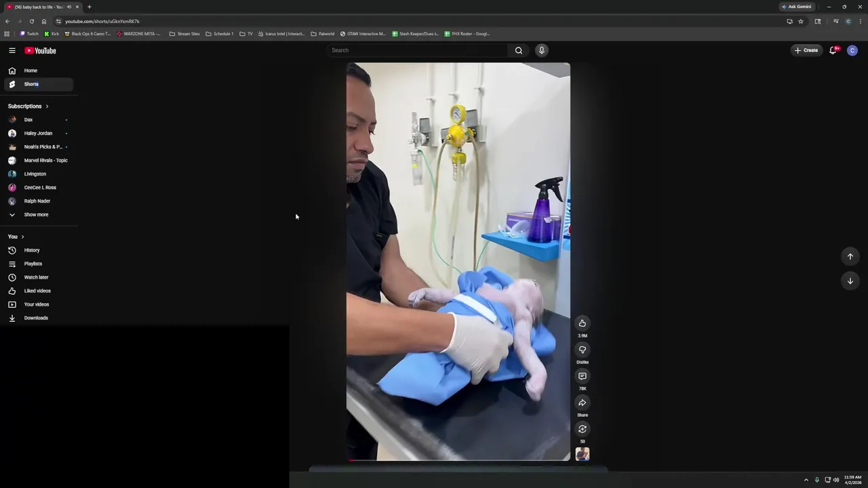This screenshot has width=868, height=488.
Task: Open the Stream Sites bookmark folder
Action: coord(184,34)
